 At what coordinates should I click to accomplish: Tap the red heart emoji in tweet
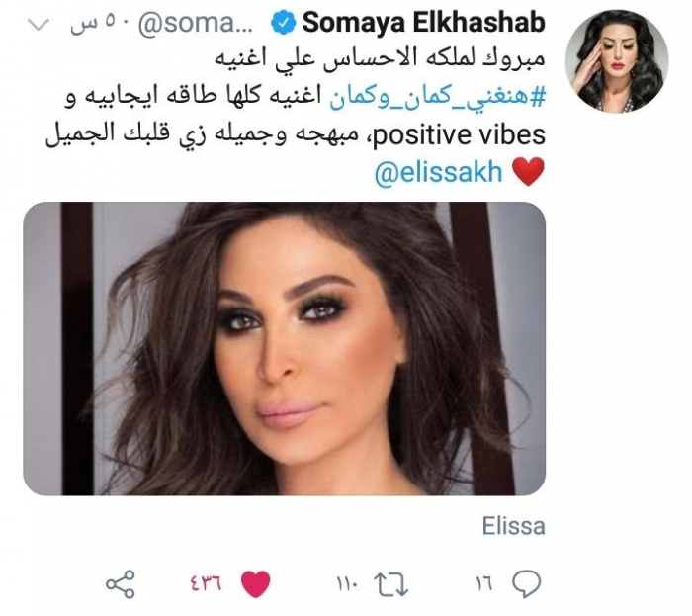click(x=528, y=172)
